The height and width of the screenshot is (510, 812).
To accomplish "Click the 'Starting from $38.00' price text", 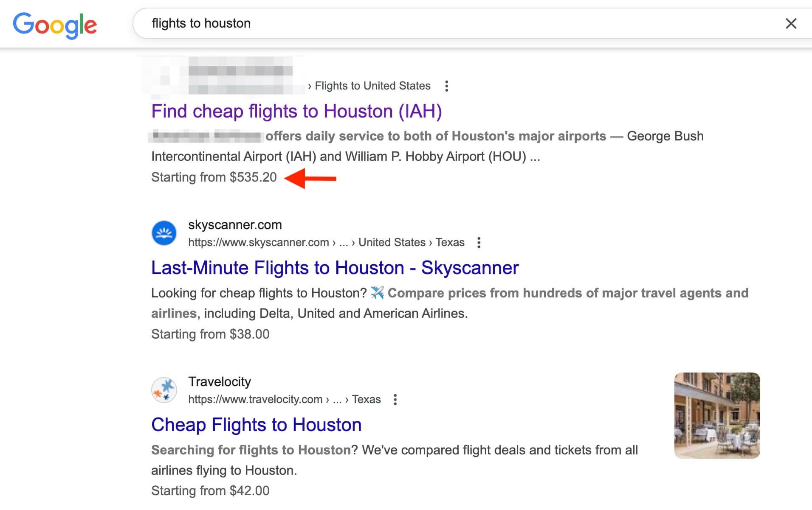I will point(210,334).
